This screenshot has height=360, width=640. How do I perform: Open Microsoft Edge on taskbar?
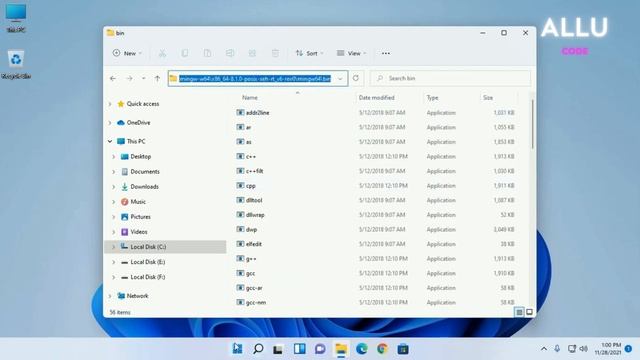pyautogui.click(x=362, y=349)
